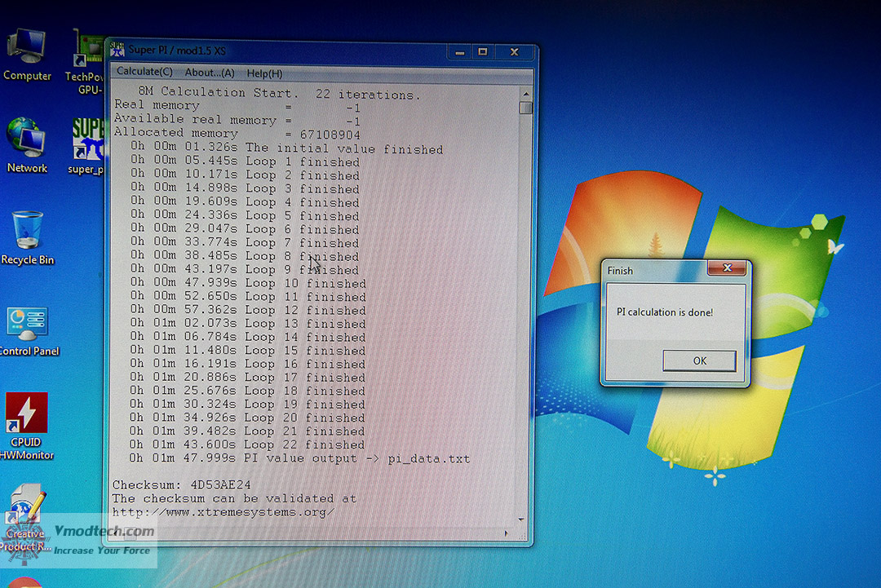Click the Super PI title bar icon
Screen dimensions: 881x588
(117, 50)
